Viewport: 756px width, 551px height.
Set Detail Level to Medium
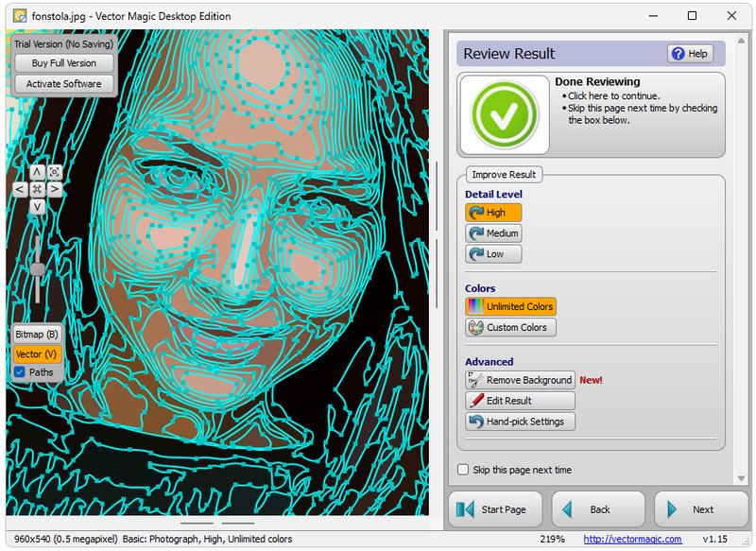pyautogui.click(x=493, y=233)
